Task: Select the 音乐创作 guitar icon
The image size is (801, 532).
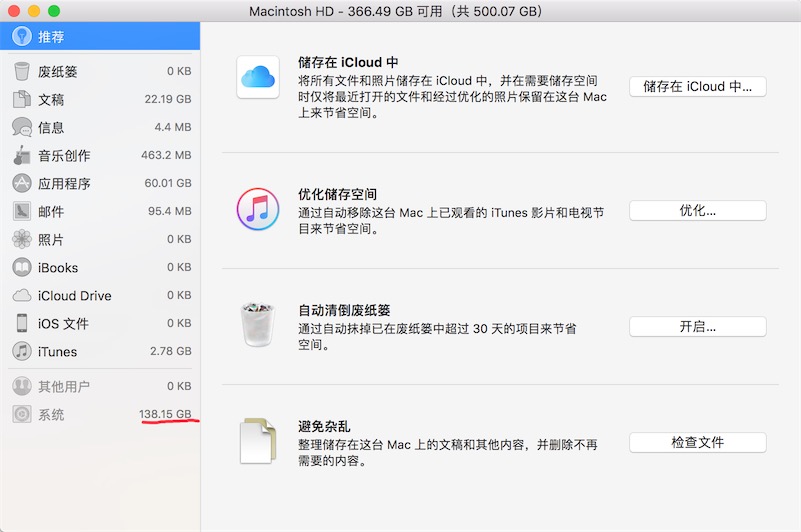Action: pyautogui.click(x=22, y=155)
